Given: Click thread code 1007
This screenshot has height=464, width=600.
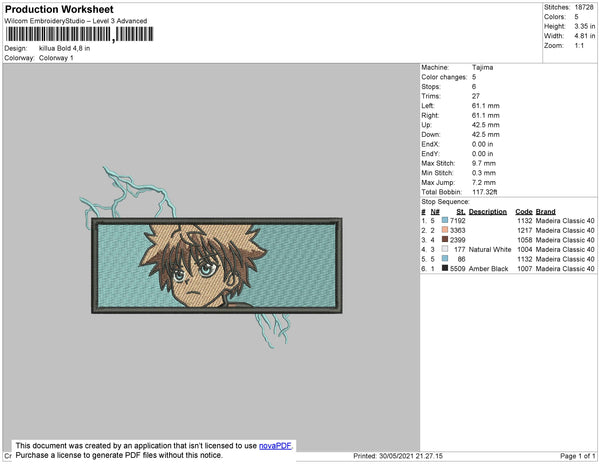Looking at the screenshot, I should 525,269.
